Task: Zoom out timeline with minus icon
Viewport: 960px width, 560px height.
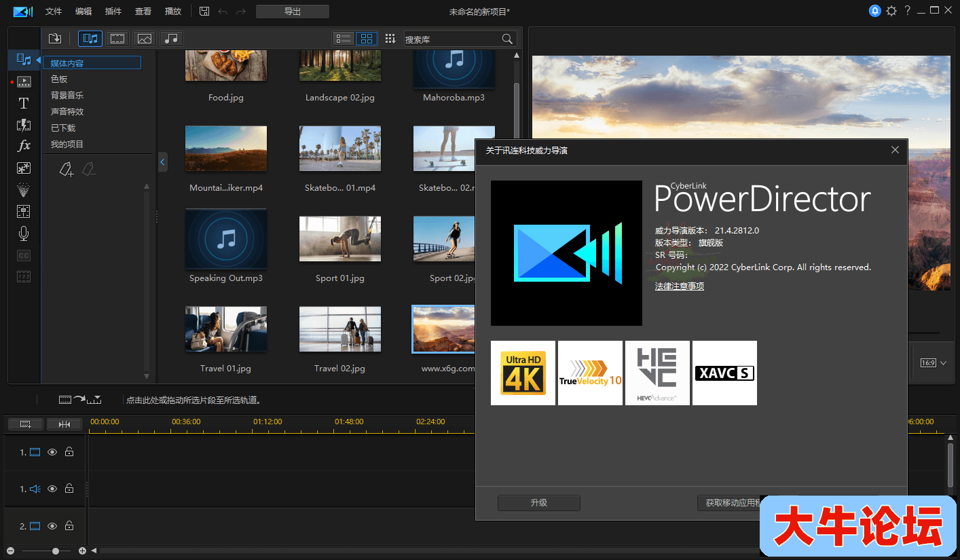Action: click(x=10, y=551)
